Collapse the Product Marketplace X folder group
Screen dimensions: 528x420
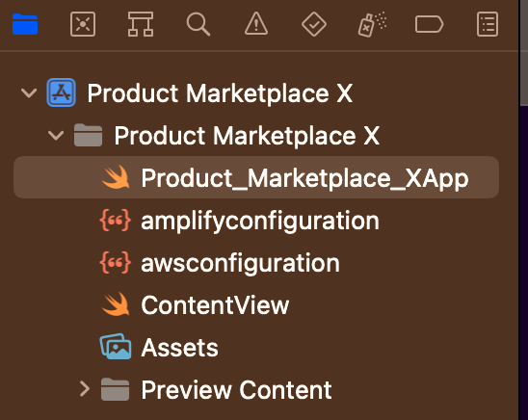point(56,136)
